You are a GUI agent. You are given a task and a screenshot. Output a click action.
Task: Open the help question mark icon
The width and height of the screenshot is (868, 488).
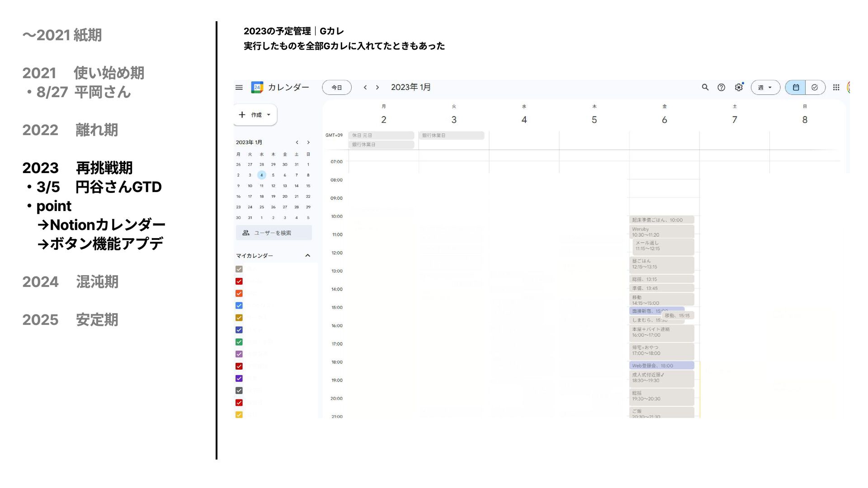[x=722, y=87]
